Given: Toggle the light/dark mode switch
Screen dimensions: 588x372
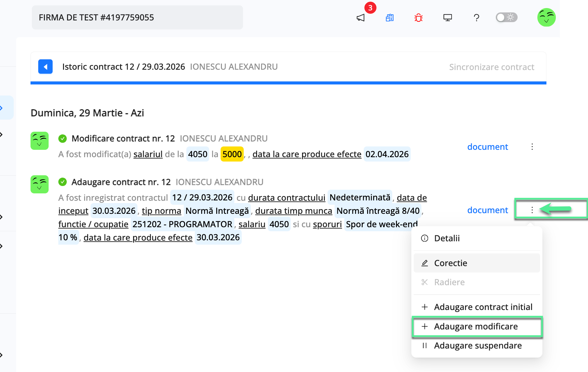Looking at the screenshot, I should 506,17.
